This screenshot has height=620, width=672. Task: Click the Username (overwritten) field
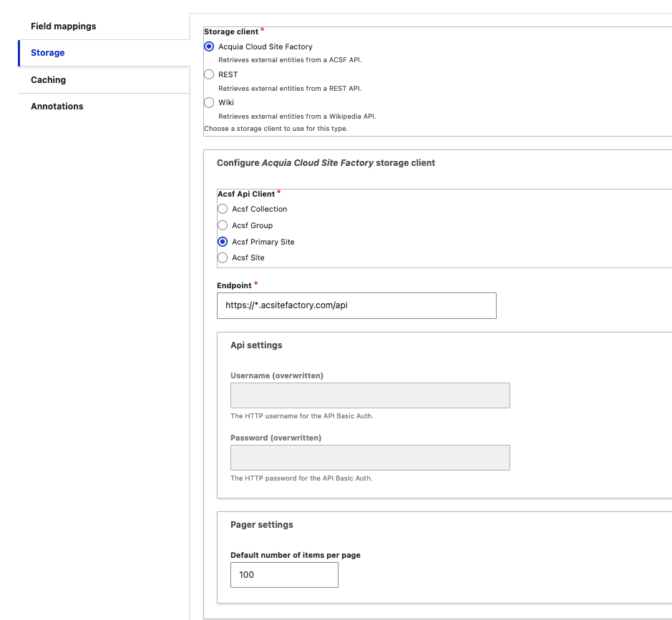(x=370, y=395)
